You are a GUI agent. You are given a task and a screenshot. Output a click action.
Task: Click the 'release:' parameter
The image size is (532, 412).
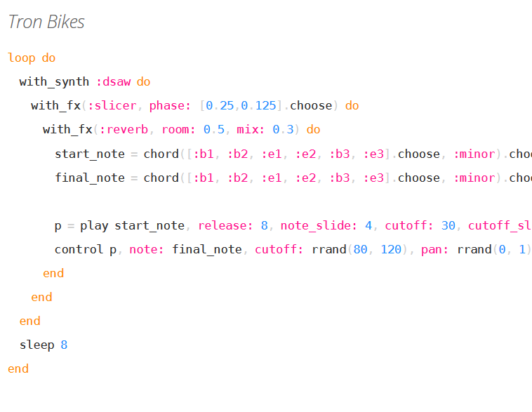tap(225, 226)
